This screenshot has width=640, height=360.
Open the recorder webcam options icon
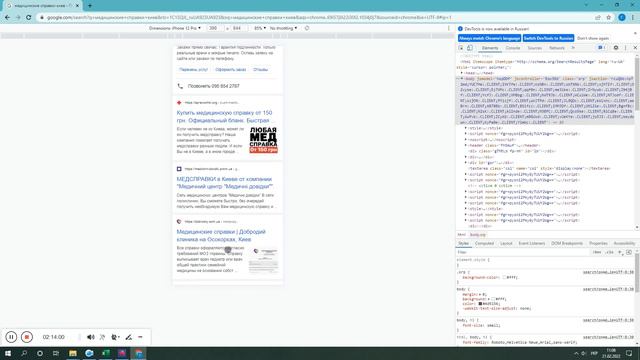point(115,337)
